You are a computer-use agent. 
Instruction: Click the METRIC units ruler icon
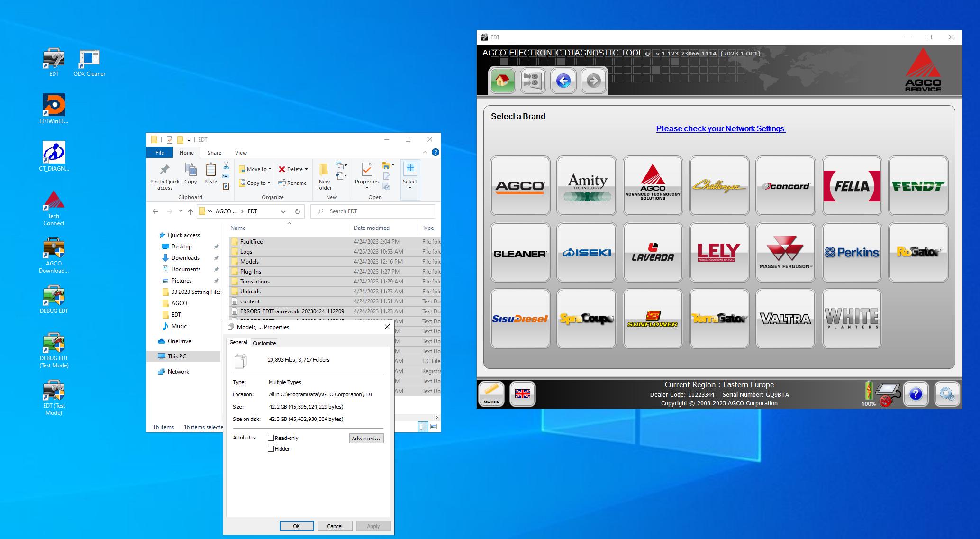[x=491, y=393]
